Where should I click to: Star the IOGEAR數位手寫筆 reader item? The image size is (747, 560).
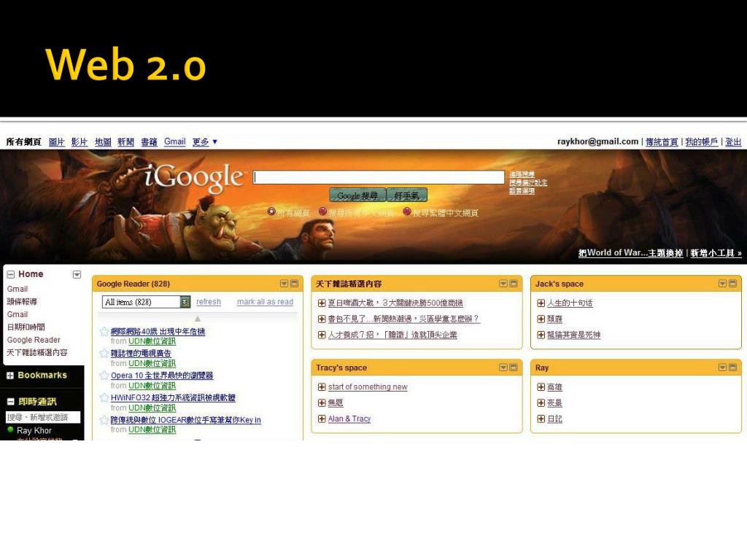(x=104, y=419)
